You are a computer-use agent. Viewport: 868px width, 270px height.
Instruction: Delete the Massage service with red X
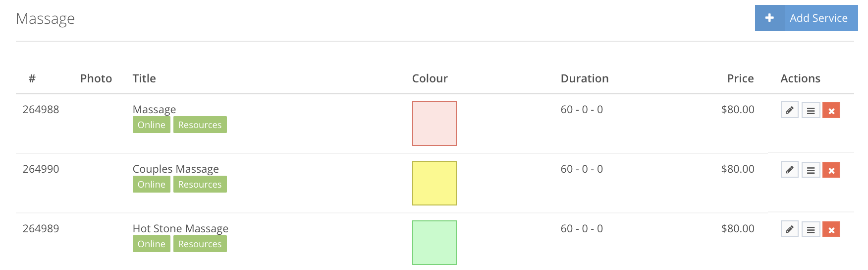coord(831,110)
